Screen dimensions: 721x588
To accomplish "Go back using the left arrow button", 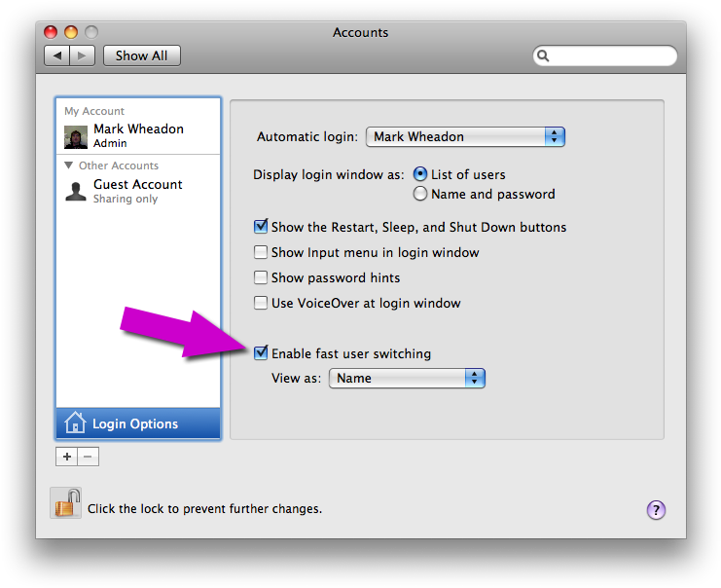I will point(57,55).
